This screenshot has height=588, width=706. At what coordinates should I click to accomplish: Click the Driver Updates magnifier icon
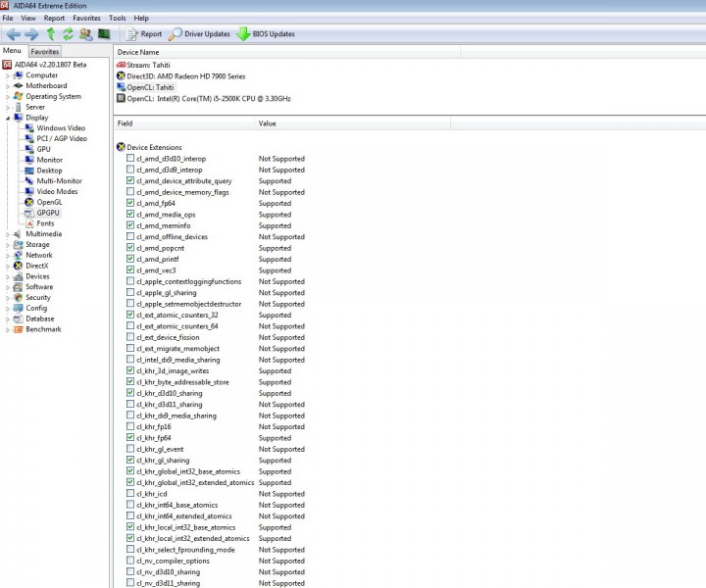[x=175, y=34]
